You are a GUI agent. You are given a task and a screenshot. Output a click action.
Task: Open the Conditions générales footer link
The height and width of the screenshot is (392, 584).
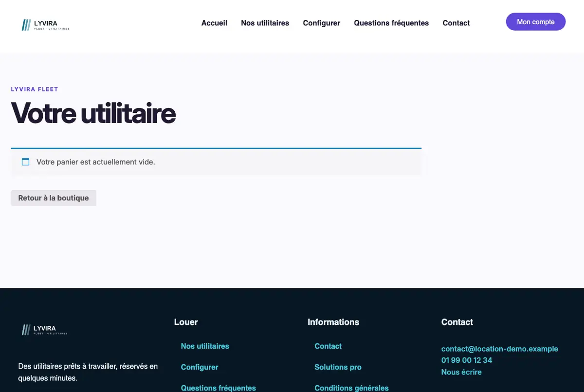tap(351, 388)
